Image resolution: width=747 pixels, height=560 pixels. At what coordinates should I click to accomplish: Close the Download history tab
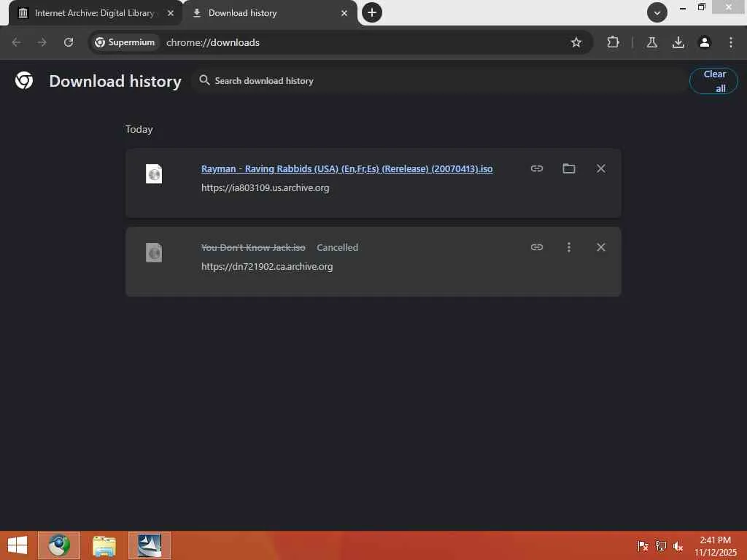[344, 13]
